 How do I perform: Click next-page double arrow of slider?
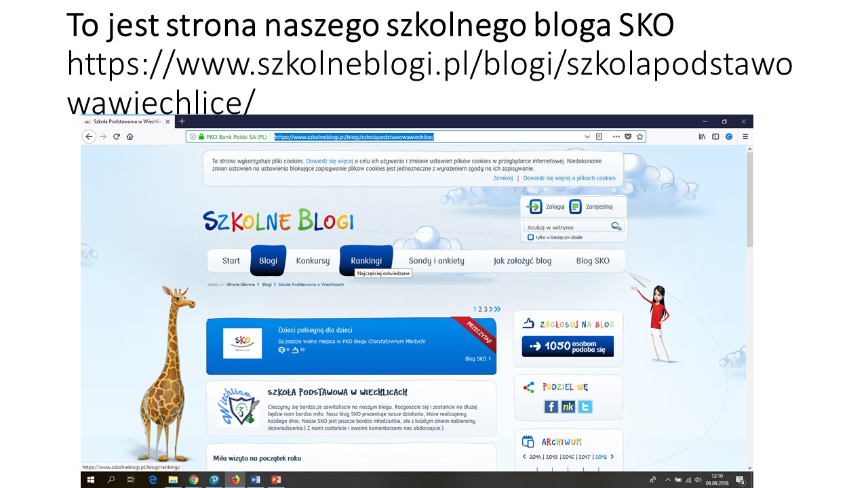496,309
